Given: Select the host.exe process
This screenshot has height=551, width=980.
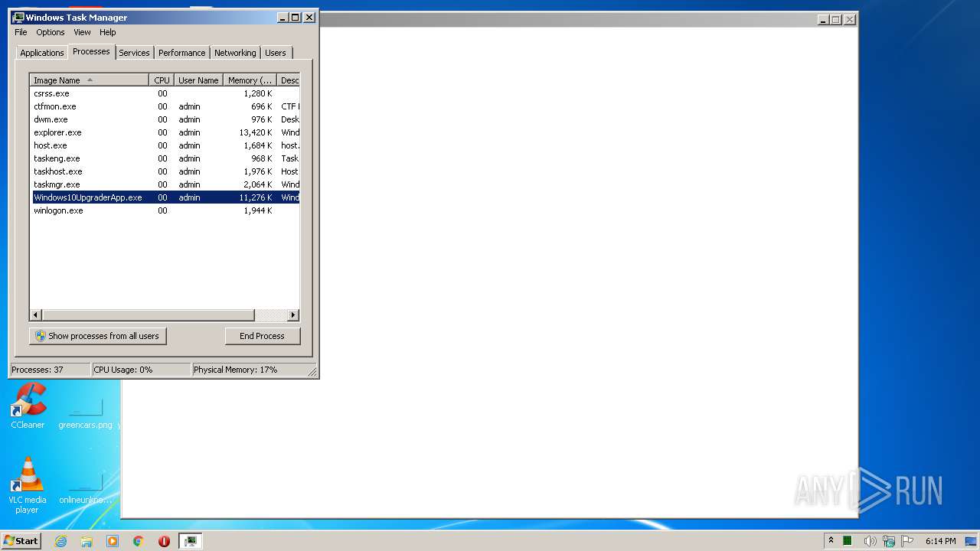Looking at the screenshot, I should (x=165, y=145).
